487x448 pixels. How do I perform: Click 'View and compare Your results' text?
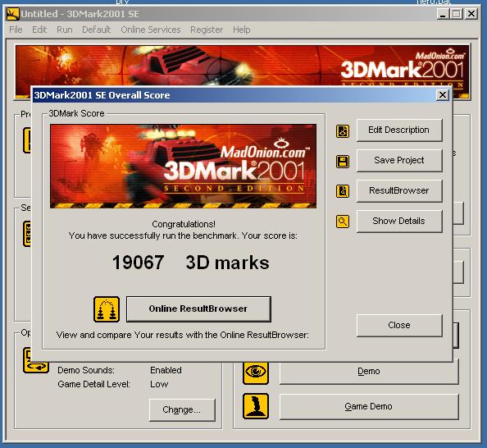coord(183,335)
